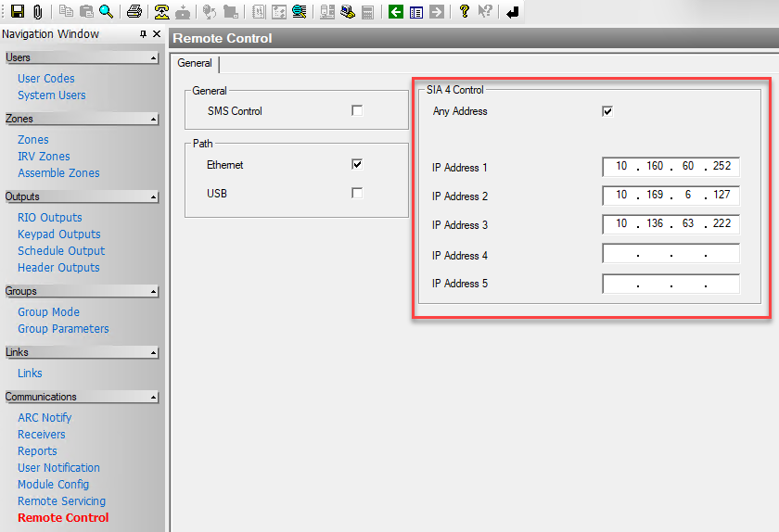Disable the Any Address checkbox
This screenshot has width=779, height=532.
[607, 111]
